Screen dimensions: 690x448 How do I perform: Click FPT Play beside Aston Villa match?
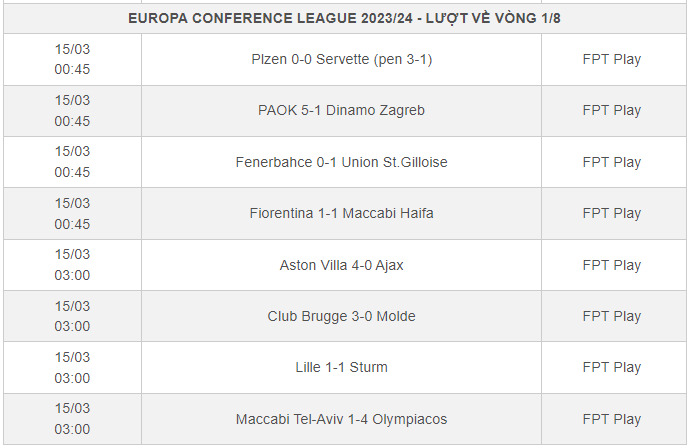612,265
